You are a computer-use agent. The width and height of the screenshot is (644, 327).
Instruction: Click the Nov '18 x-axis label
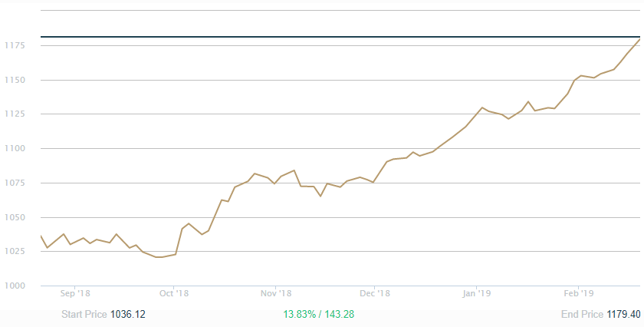coord(276,293)
